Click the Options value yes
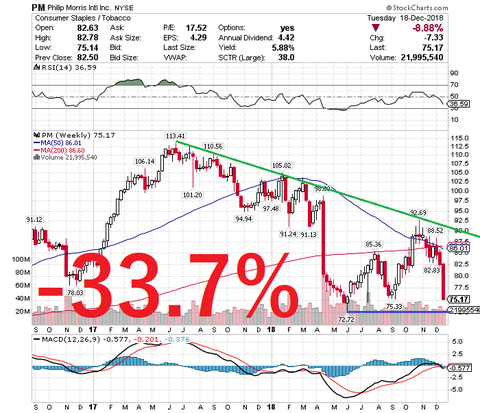This screenshot has height=413, width=480. pos(287,28)
